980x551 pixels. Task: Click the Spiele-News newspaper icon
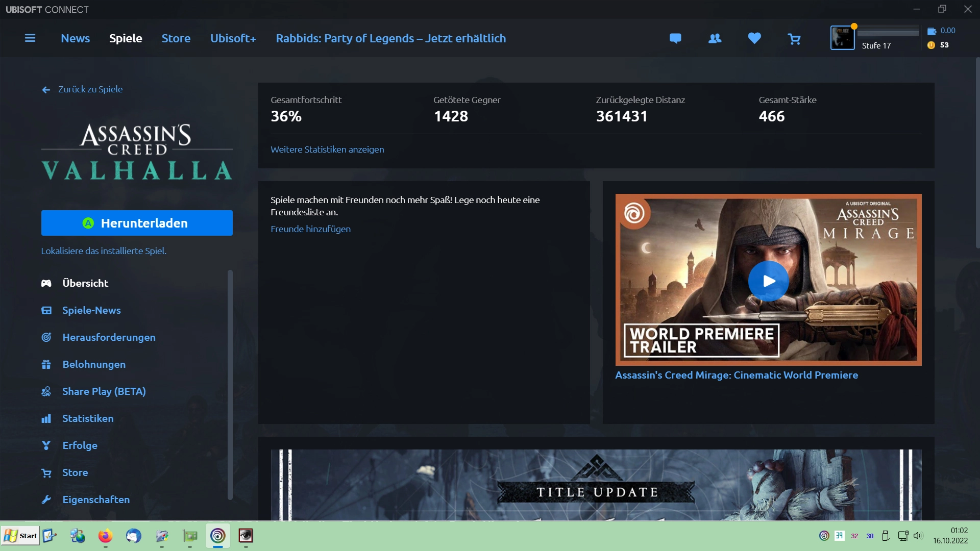[x=46, y=310]
